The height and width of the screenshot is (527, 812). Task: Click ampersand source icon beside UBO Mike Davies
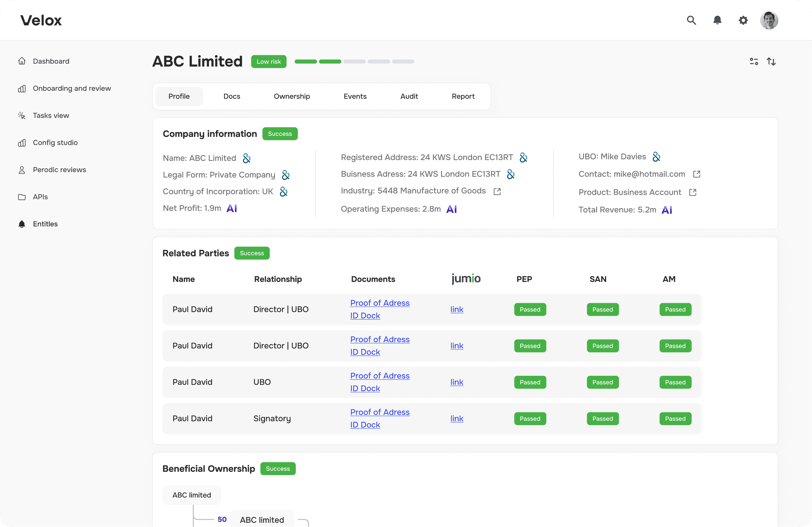[656, 157]
